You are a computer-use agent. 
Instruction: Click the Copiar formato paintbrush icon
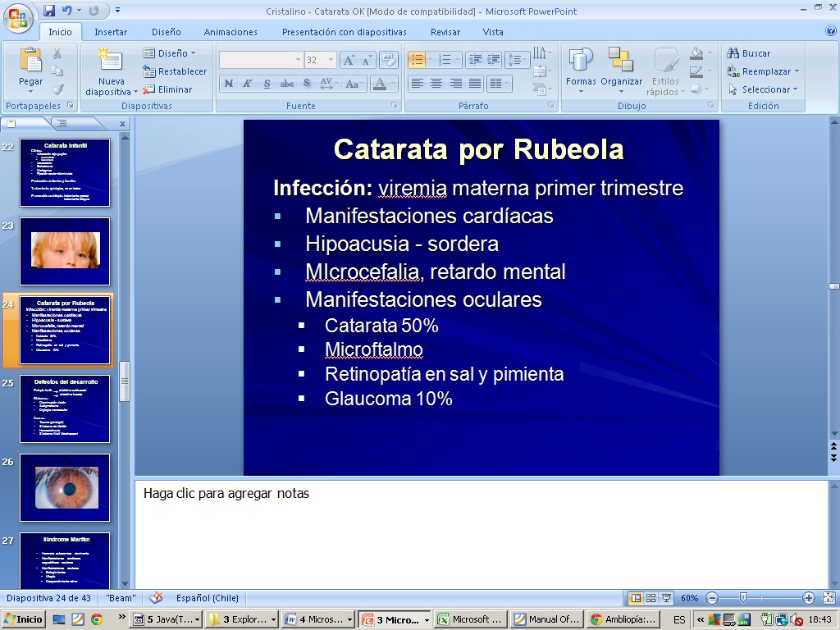[57, 89]
